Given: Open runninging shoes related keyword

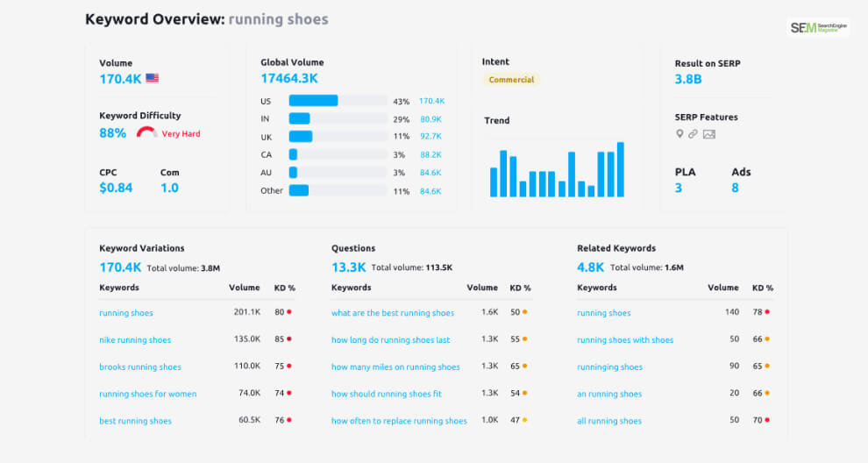Looking at the screenshot, I should point(609,367).
